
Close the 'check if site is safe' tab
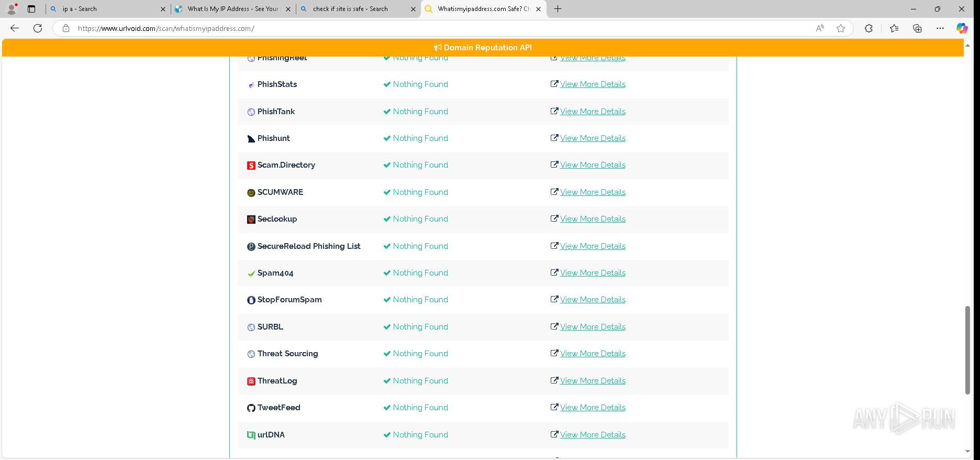pos(413,9)
